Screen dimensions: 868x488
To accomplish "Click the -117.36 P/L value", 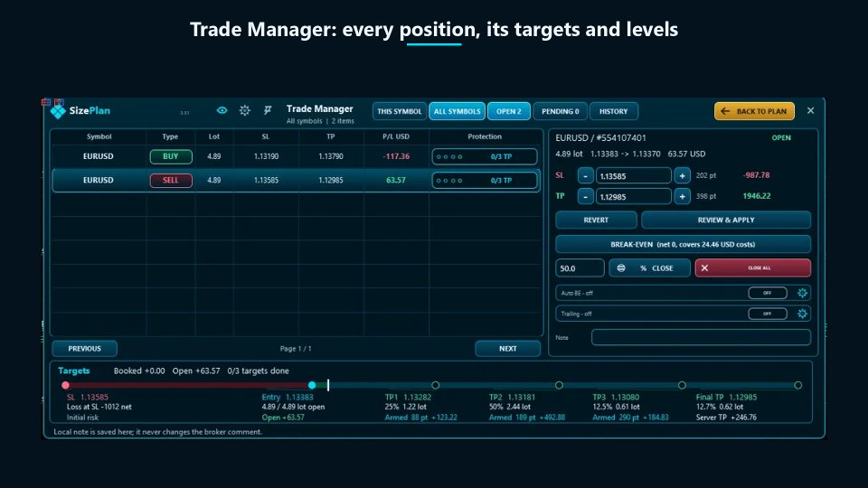I will (x=396, y=156).
